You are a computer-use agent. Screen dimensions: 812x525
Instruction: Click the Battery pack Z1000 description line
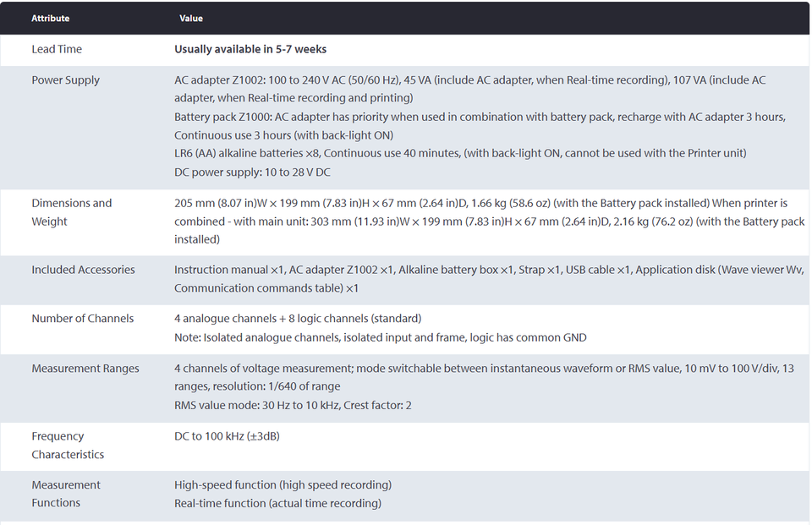point(480,126)
